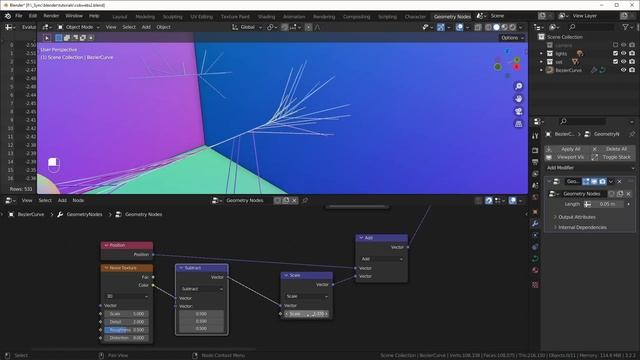Open the File menu
Image resolution: width=640 pixels, height=360 pixels.
tap(19, 16)
